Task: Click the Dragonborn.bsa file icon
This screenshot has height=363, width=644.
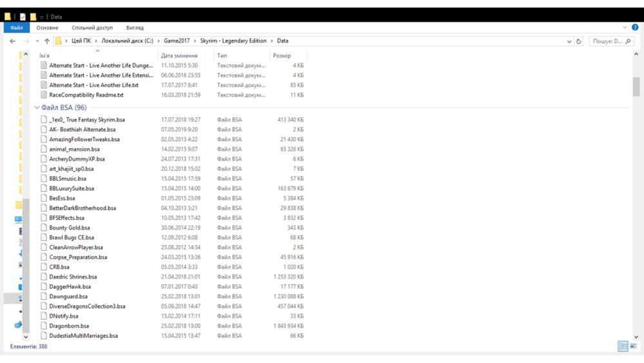Action: [x=44, y=326]
